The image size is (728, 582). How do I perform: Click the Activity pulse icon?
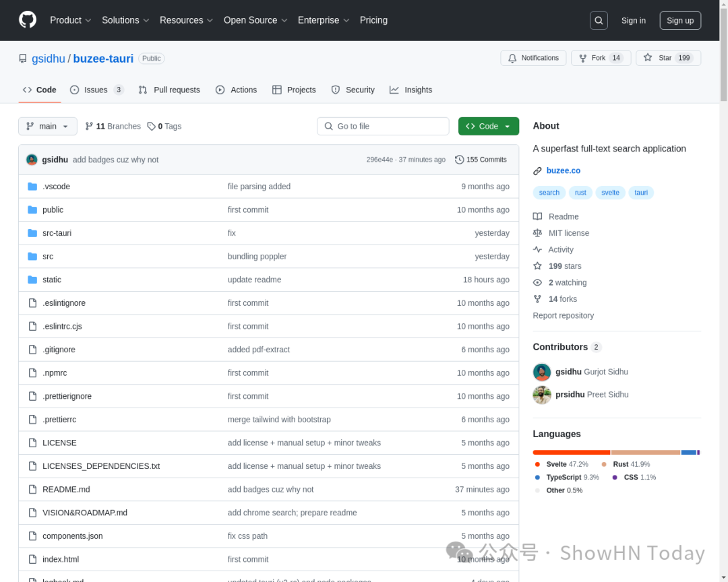click(x=537, y=250)
